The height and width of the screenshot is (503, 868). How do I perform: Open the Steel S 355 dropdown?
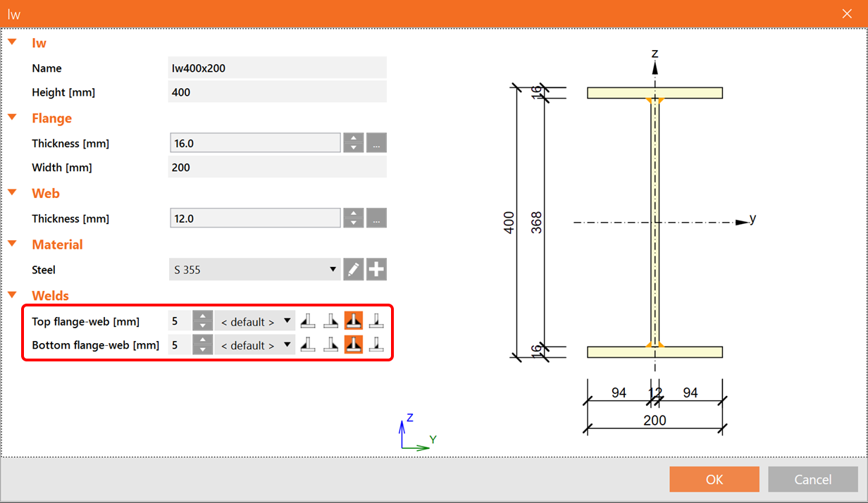[254, 269]
